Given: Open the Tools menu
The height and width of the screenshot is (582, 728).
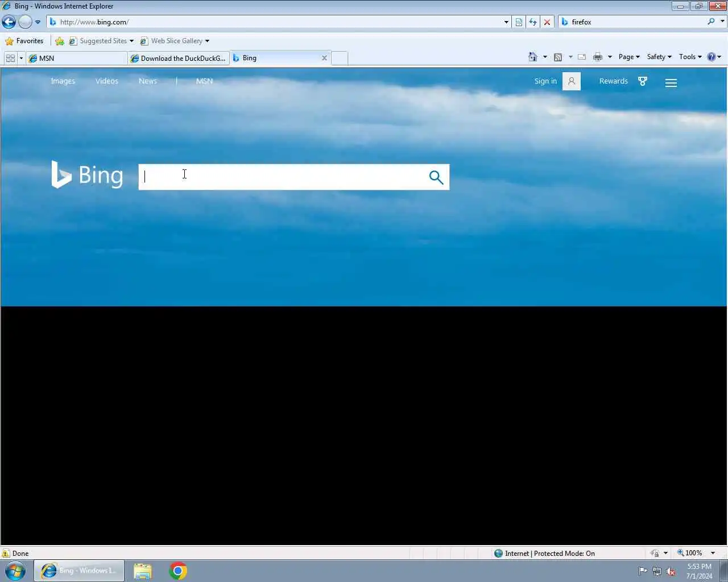Looking at the screenshot, I should (x=690, y=57).
